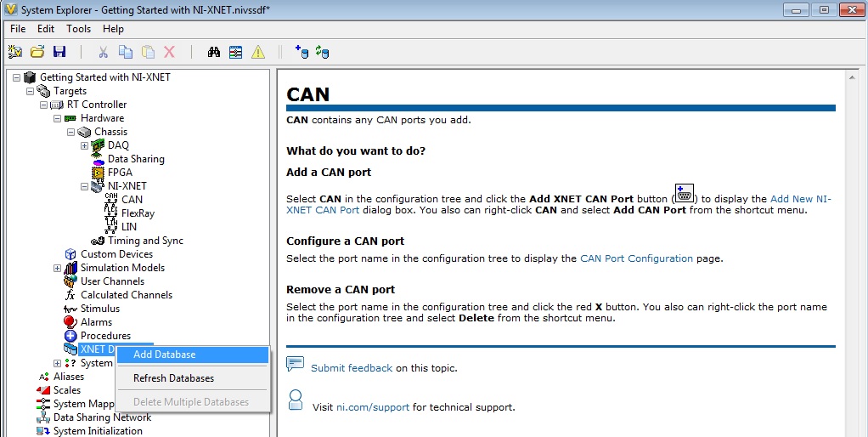Click the blue Procedures plus icon

[70, 336]
